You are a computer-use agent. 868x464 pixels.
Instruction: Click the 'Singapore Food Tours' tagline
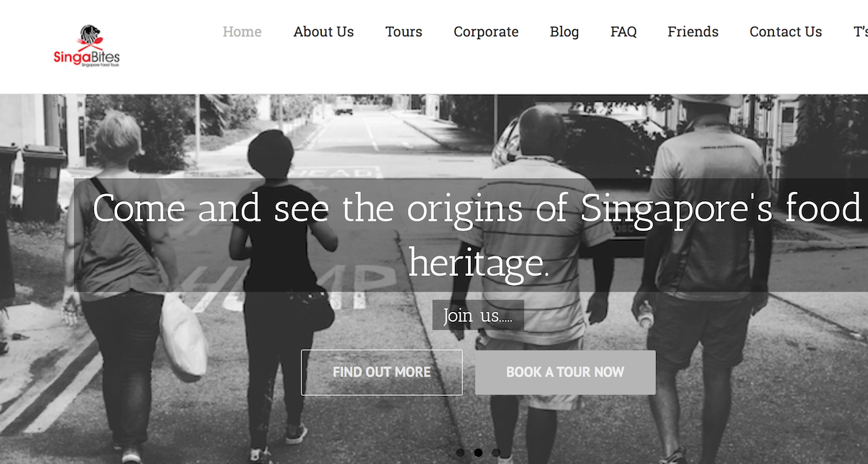pos(100,65)
